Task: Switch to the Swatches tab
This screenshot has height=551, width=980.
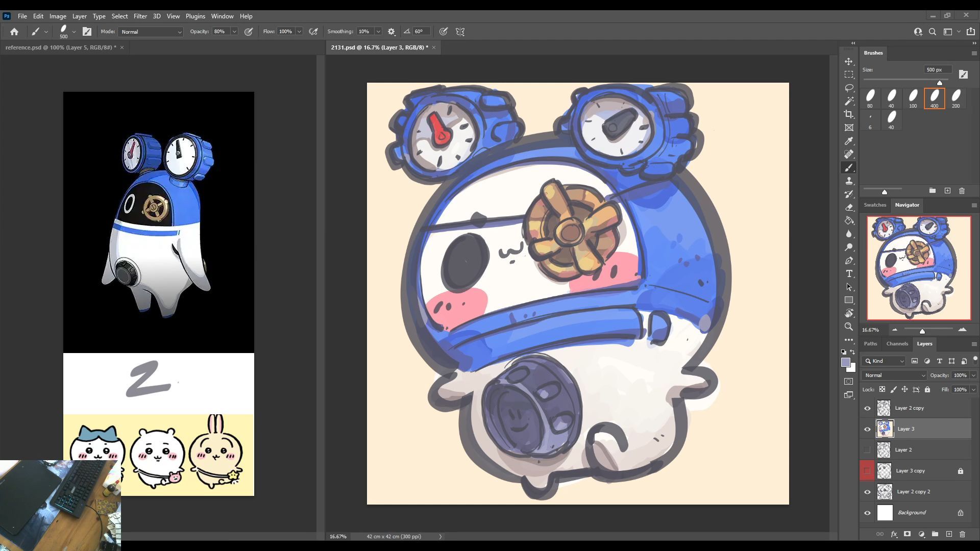Action: click(x=875, y=205)
